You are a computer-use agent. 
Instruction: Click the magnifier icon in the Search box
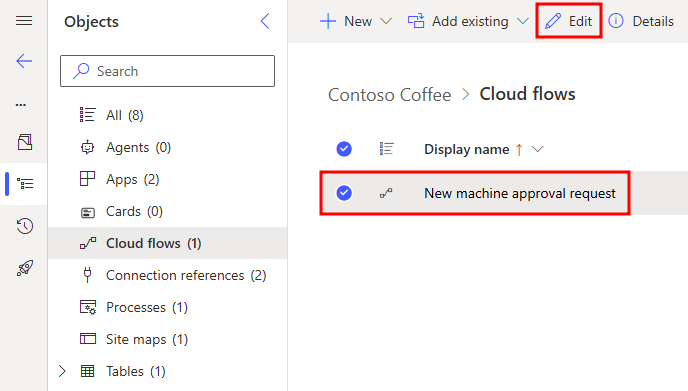click(x=81, y=71)
